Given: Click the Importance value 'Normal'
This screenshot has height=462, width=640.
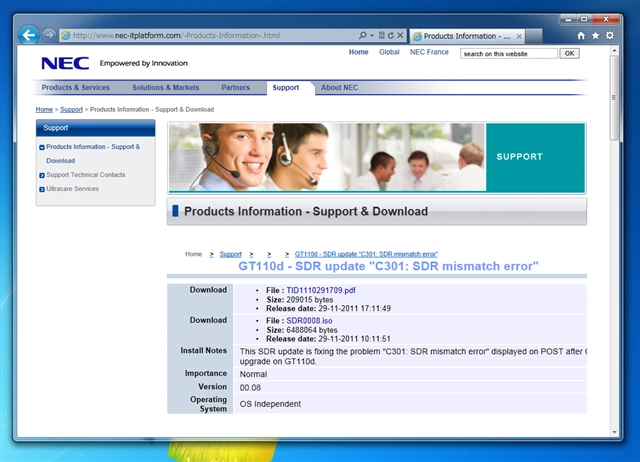Looking at the screenshot, I should pyautogui.click(x=253, y=374).
